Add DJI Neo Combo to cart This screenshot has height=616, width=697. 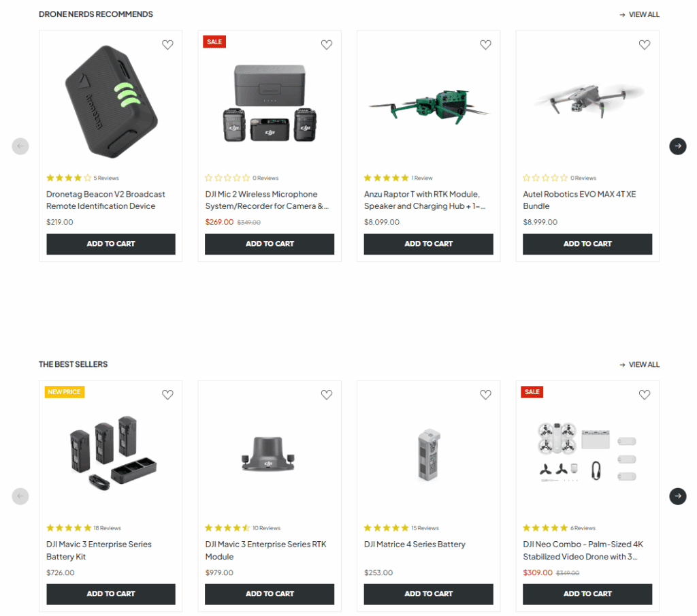coord(587,594)
